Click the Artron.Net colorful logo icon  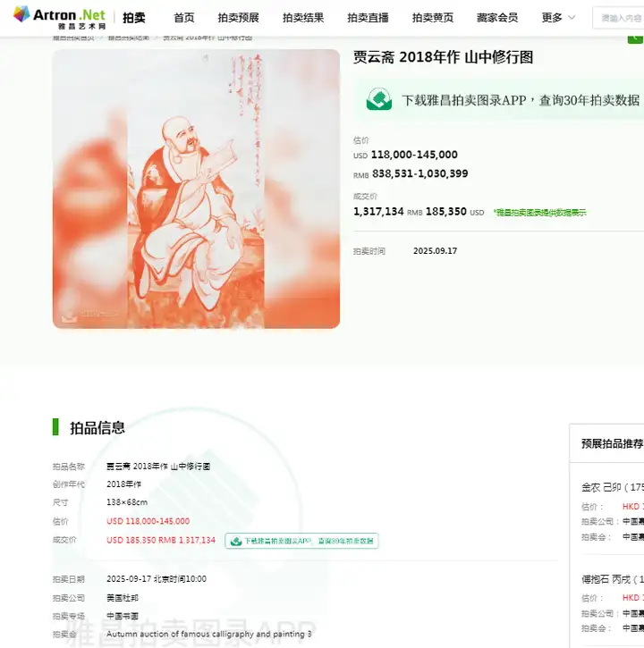coord(21,14)
